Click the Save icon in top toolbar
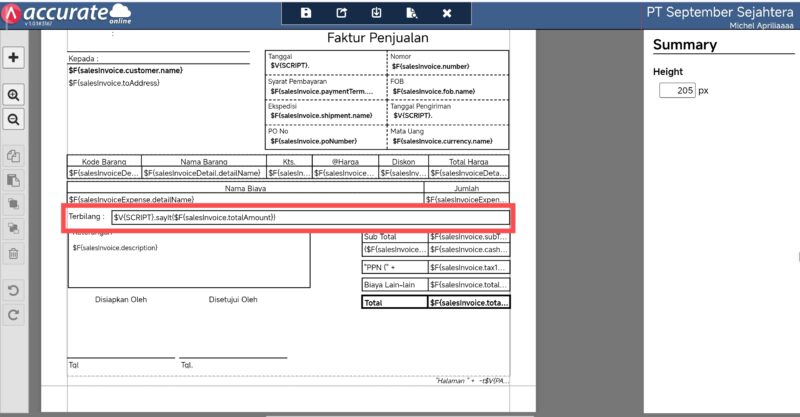The image size is (800, 417). (x=306, y=13)
